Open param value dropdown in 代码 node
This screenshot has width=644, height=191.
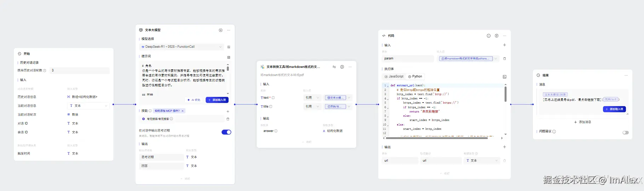(468, 59)
